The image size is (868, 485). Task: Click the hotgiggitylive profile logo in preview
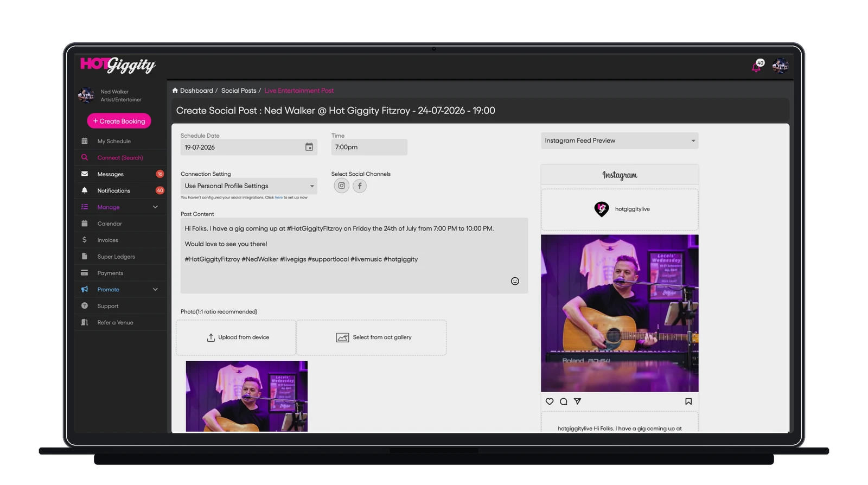pos(602,209)
